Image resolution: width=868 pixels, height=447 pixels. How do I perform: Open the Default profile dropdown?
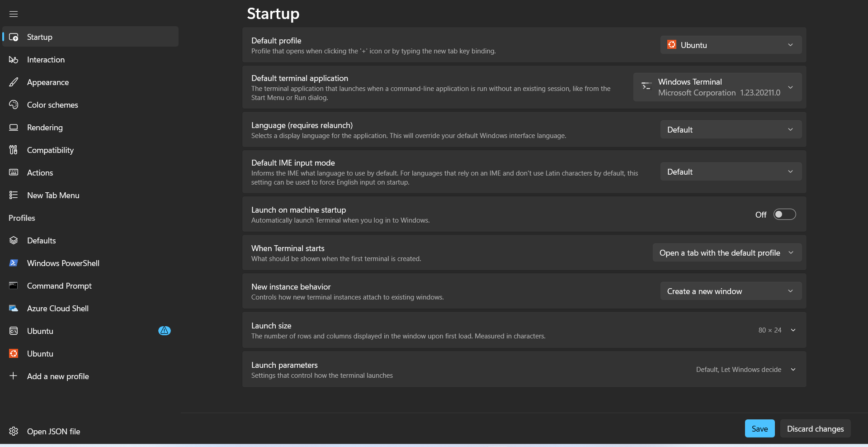point(731,45)
